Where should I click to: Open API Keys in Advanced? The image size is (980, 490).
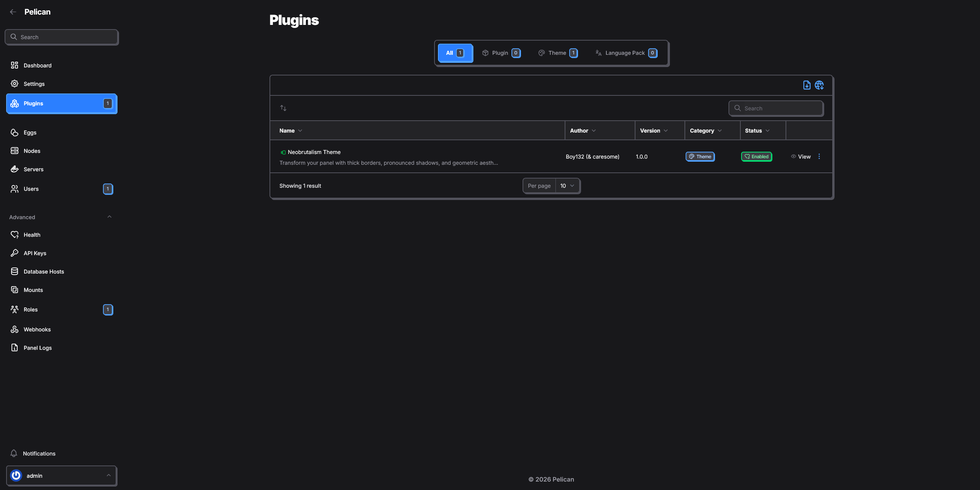pyautogui.click(x=61, y=253)
